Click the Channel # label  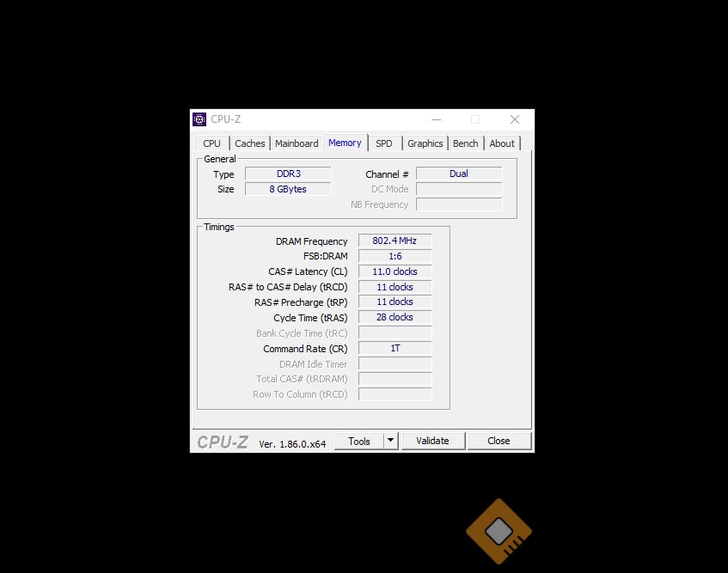tap(387, 174)
